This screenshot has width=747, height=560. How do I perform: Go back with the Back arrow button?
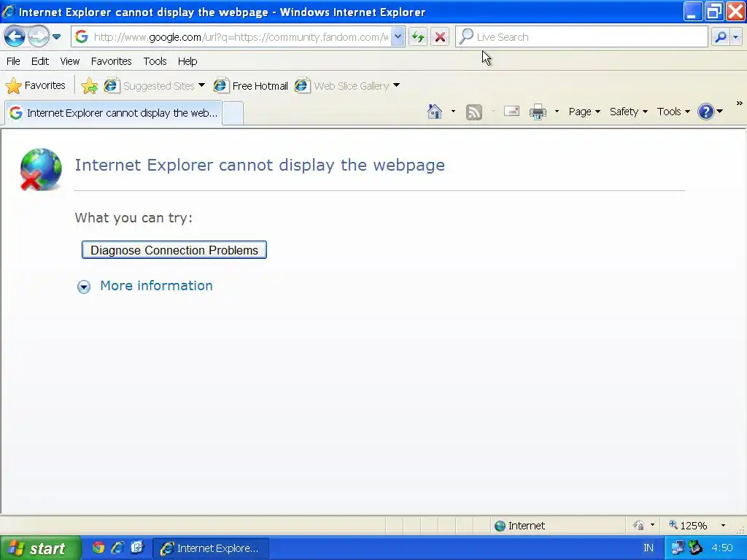pyautogui.click(x=15, y=36)
